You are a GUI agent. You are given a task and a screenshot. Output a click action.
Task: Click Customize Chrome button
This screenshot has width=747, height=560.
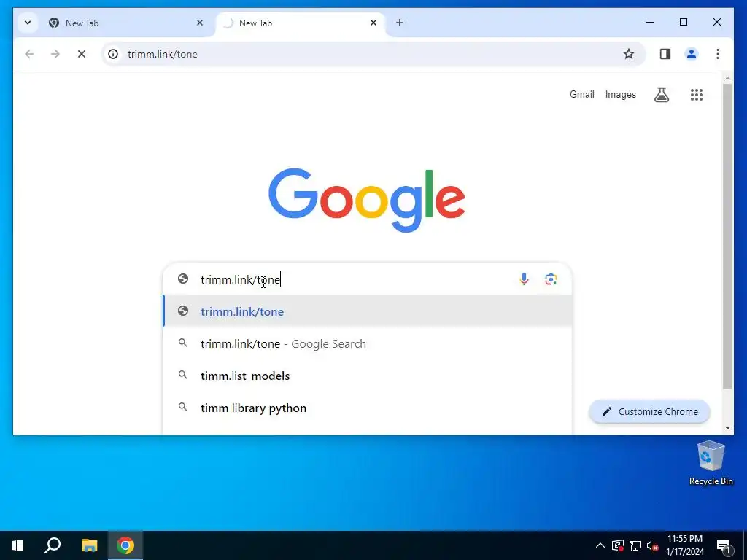[649, 411]
